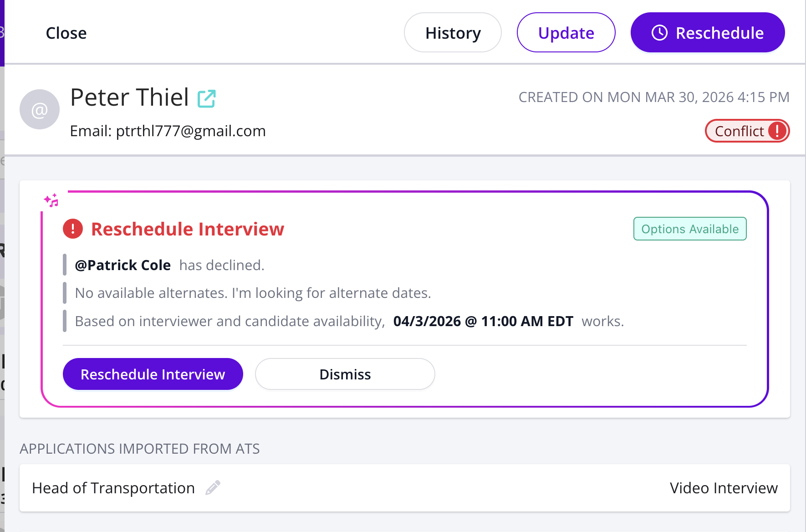
Task: Dismiss the reschedule suggestion
Action: click(345, 374)
